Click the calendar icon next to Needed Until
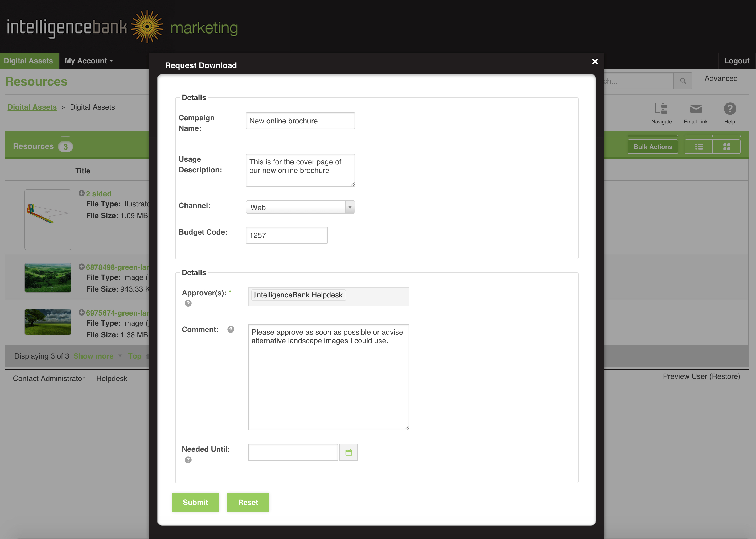This screenshot has height=539, width=756. pos(348,451)
